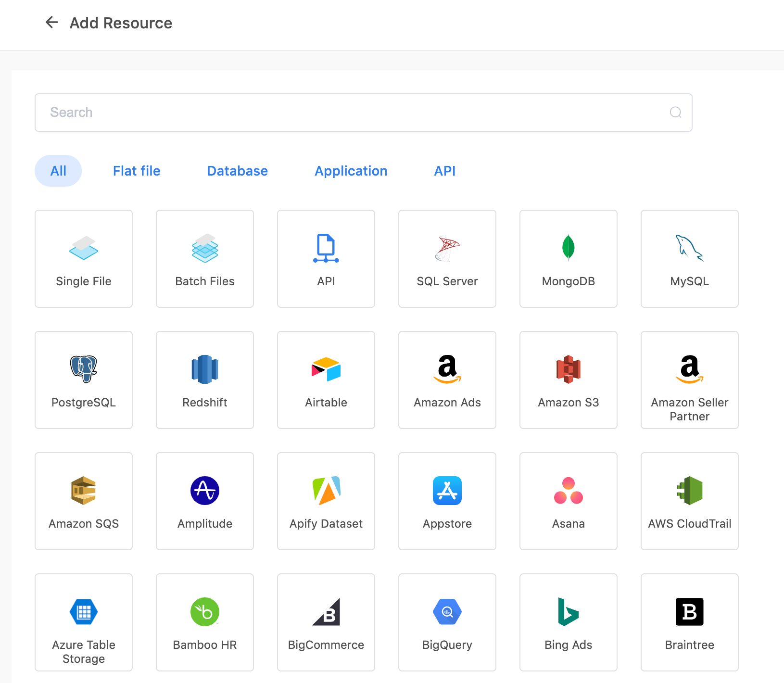Go back using the arrow icon
784x683 pixels.
(52, 22)
